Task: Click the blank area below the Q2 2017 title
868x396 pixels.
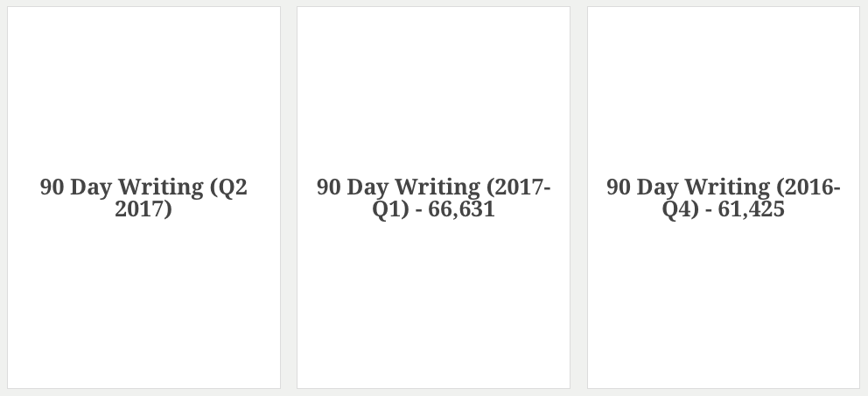Action: pos(143,304)
